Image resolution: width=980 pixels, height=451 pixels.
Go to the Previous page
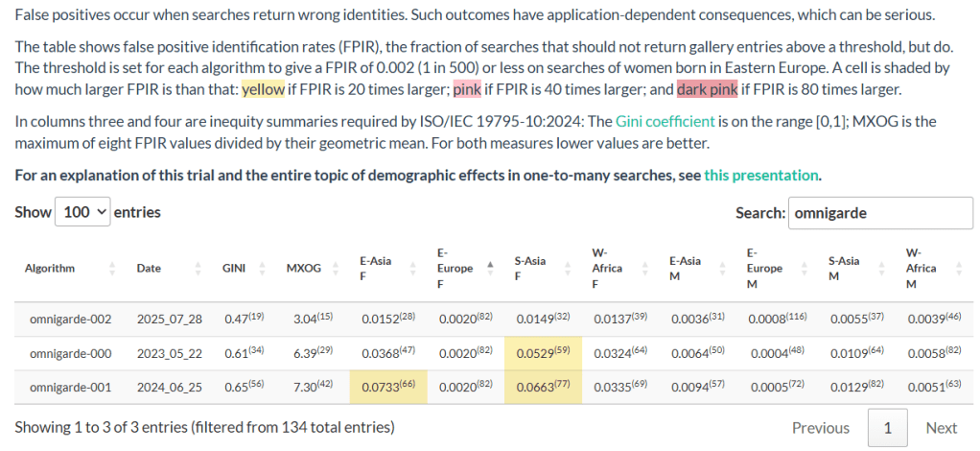click(820, 428)
